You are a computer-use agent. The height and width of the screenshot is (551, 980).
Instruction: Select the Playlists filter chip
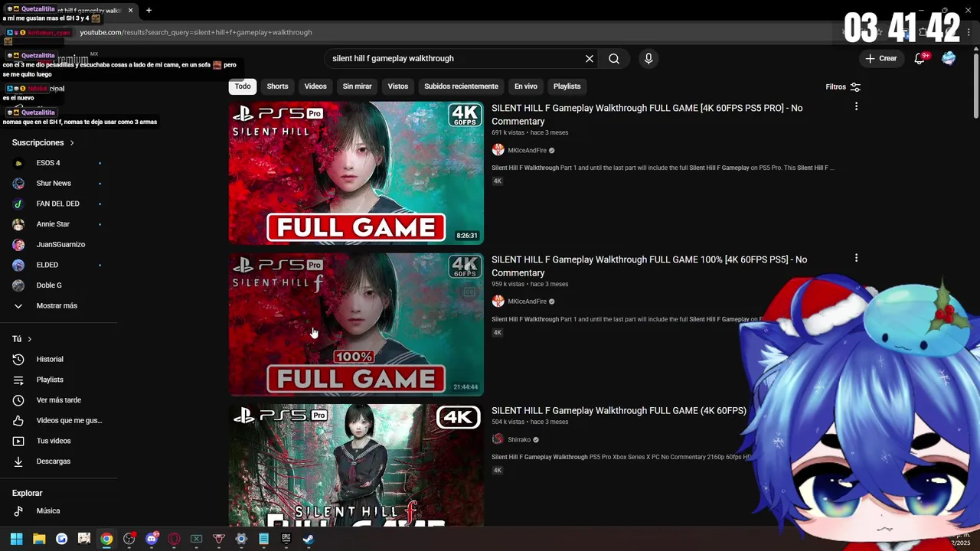[x=567, y=86]
